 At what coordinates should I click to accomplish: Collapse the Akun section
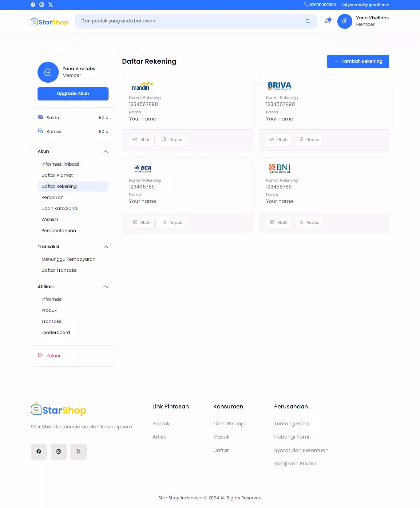(x=106, y=152)
